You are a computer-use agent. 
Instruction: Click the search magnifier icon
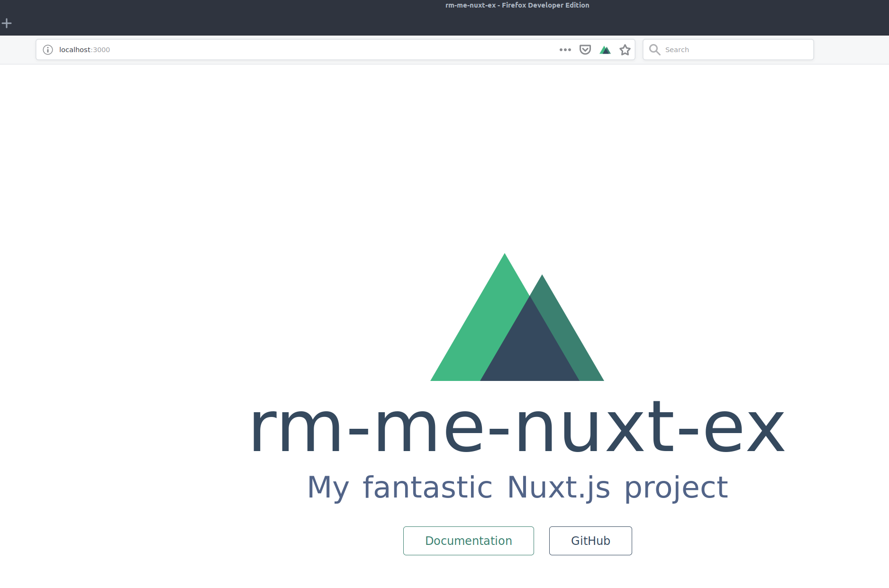pos(655,49)
